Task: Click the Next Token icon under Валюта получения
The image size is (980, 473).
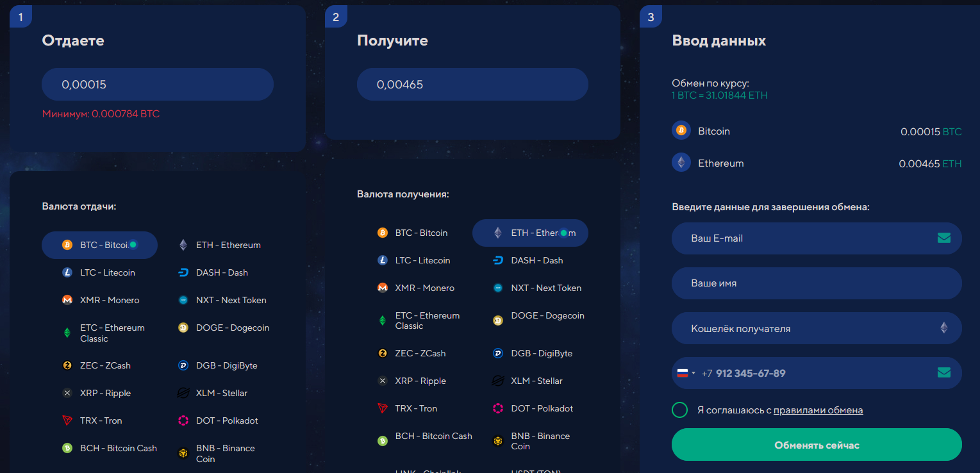Action: coord(498,288)
